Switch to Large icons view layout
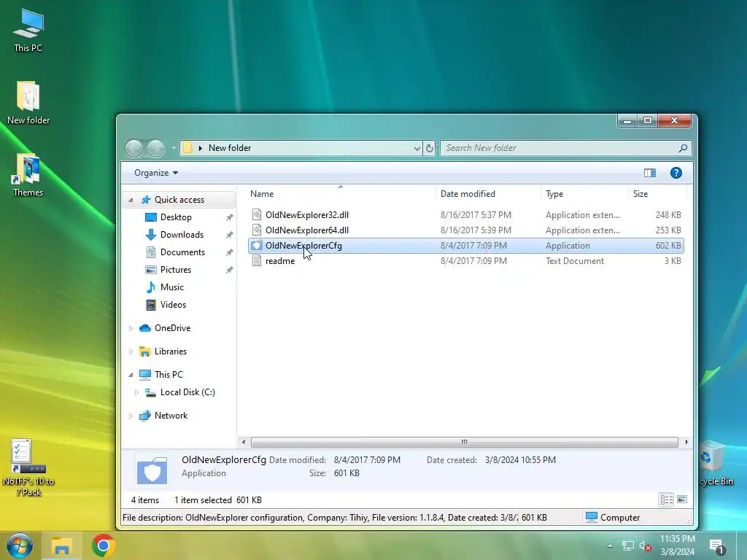 point(682,499)
